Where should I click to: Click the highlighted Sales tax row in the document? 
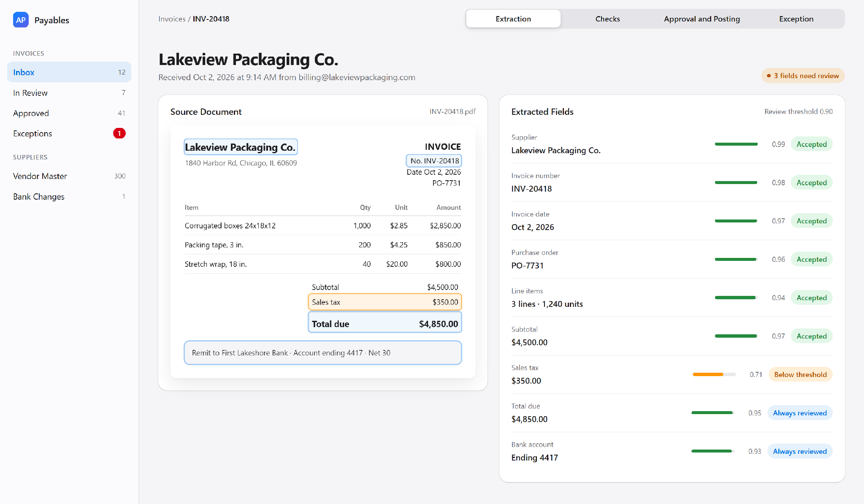[x=385, y=302]
